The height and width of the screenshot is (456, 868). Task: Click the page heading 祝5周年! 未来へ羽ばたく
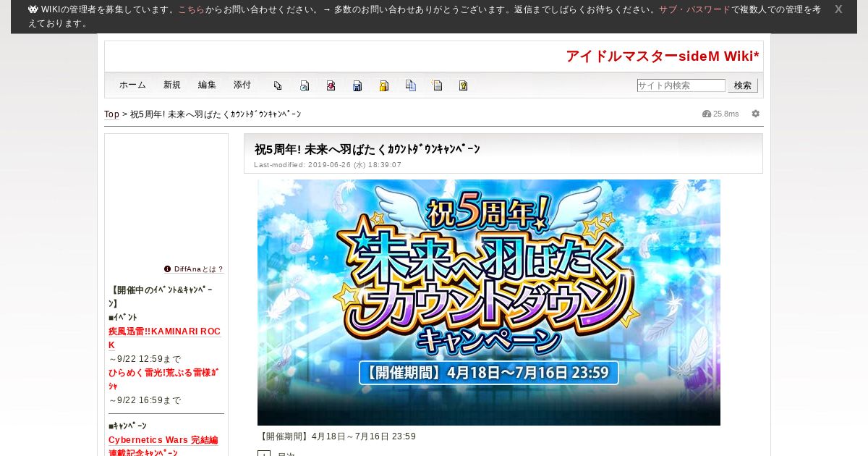click(367, 149)
